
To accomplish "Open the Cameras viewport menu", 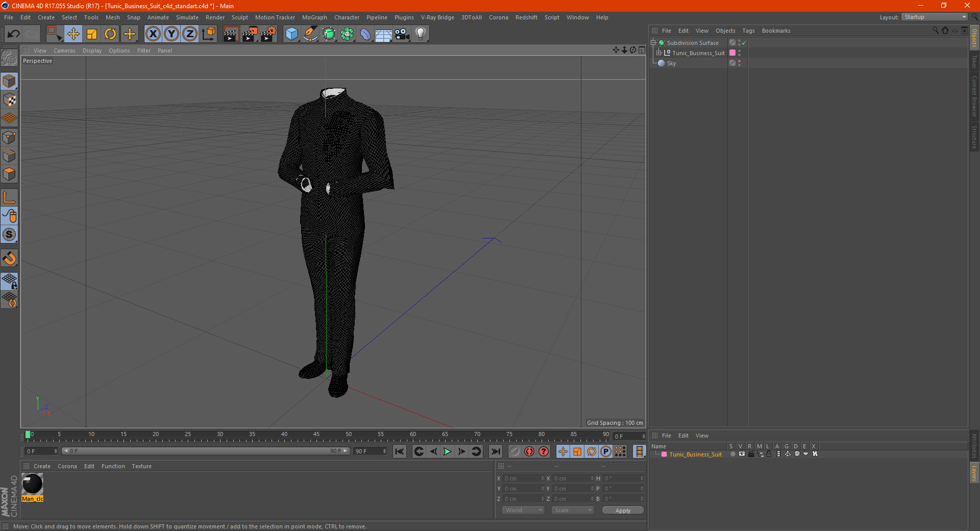I will [64, 51].
